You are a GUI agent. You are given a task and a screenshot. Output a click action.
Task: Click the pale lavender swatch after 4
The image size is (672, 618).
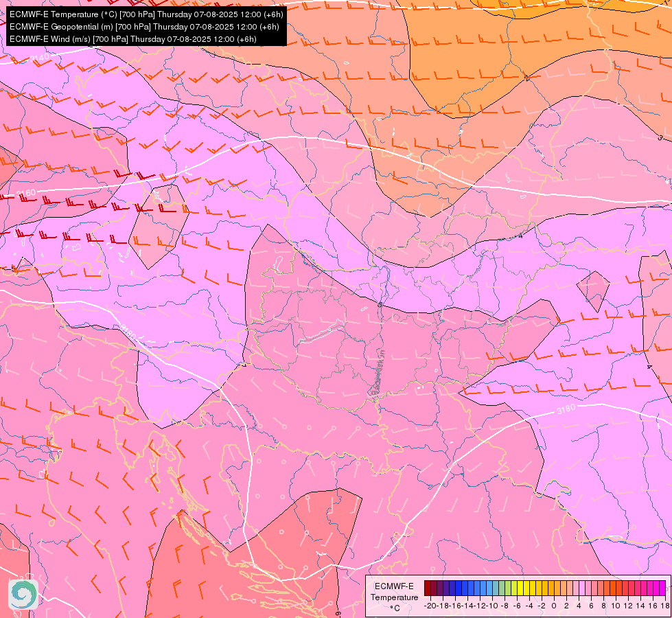[x=583, y=588]
